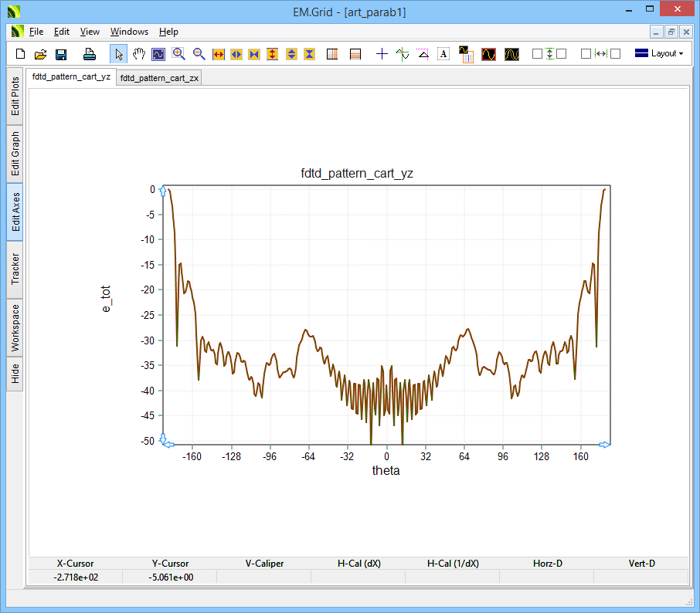Switch to the fdtd_pattern_cart_zx tab
700x613 pixels.
pos(159,78)
